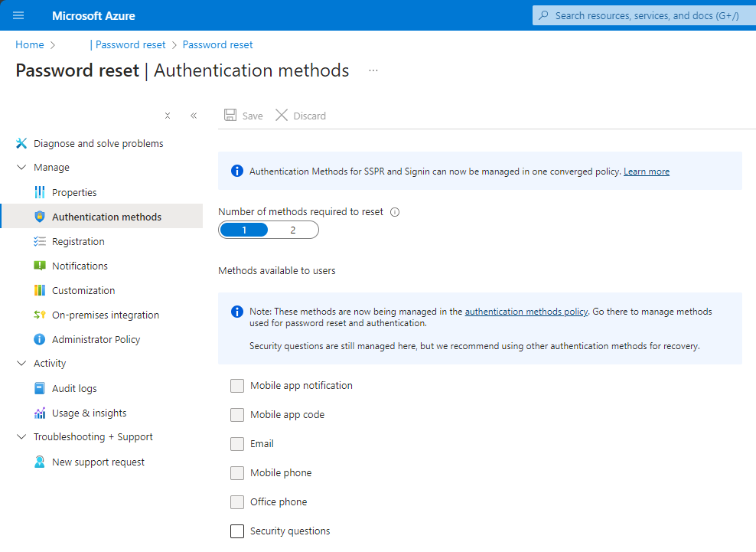Click the Save button label
Screen dimensions: 756x552
(253, 116)
